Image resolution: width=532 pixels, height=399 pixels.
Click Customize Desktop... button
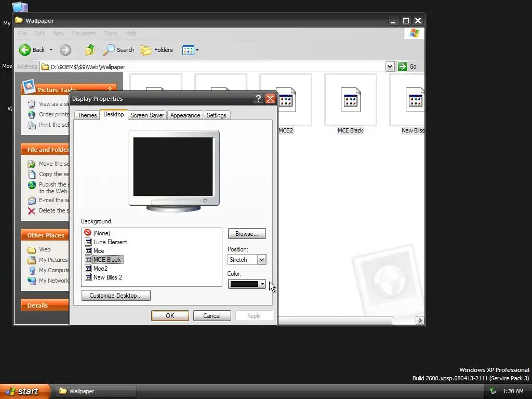click(x=116, y=296)
